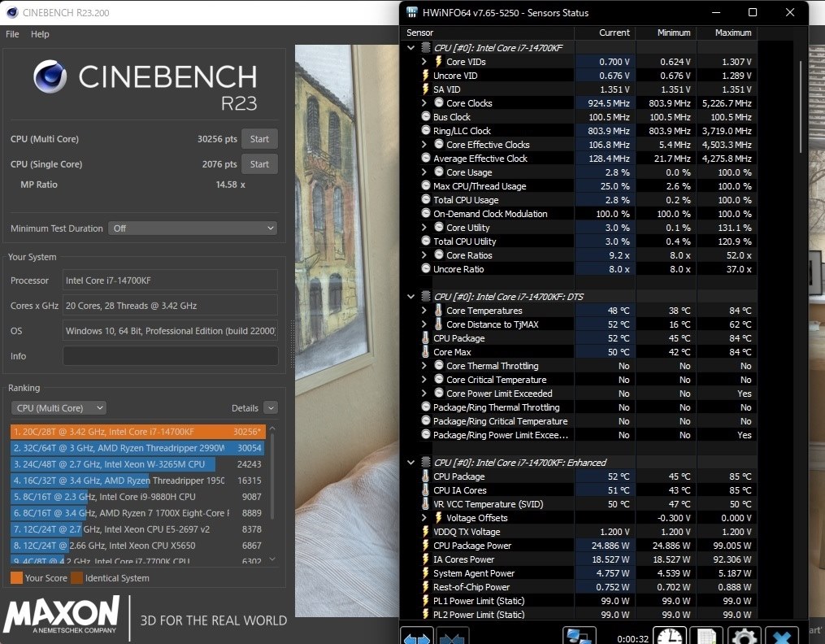This screenshot has height=644, width=825.
Task: Start the CPU (Single Core) test
Action: click(259, 164)
